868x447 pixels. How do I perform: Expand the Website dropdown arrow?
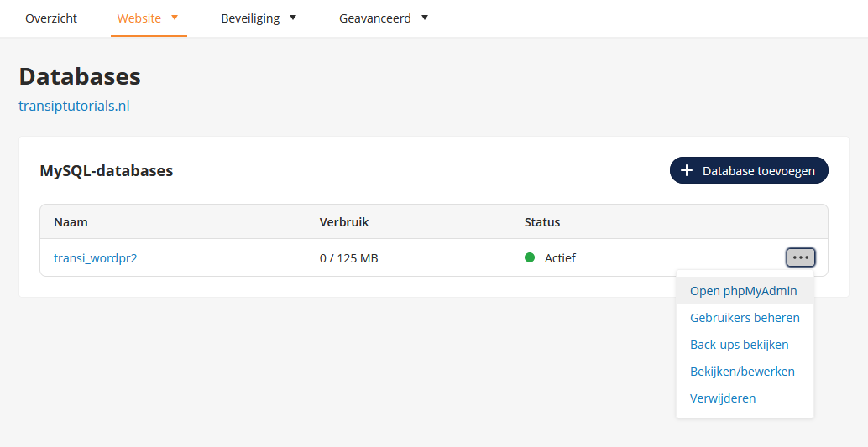click(175, 18)
